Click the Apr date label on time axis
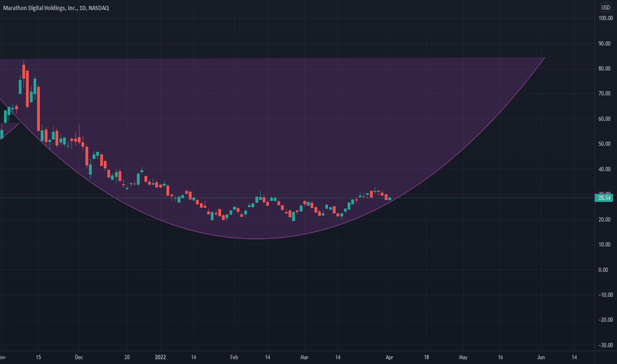 click(x=389, y=357)
